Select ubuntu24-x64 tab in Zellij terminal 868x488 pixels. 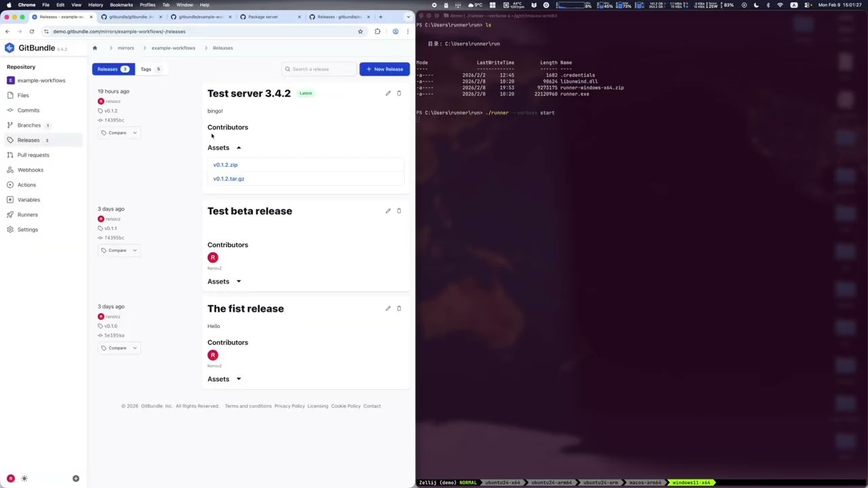[x=502, y=483]
